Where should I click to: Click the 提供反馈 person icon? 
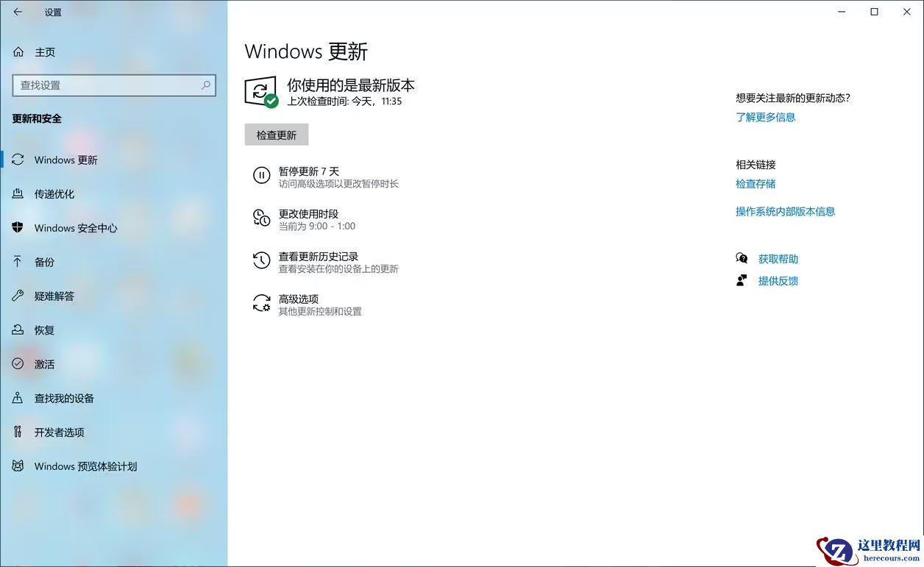[742, 280]
